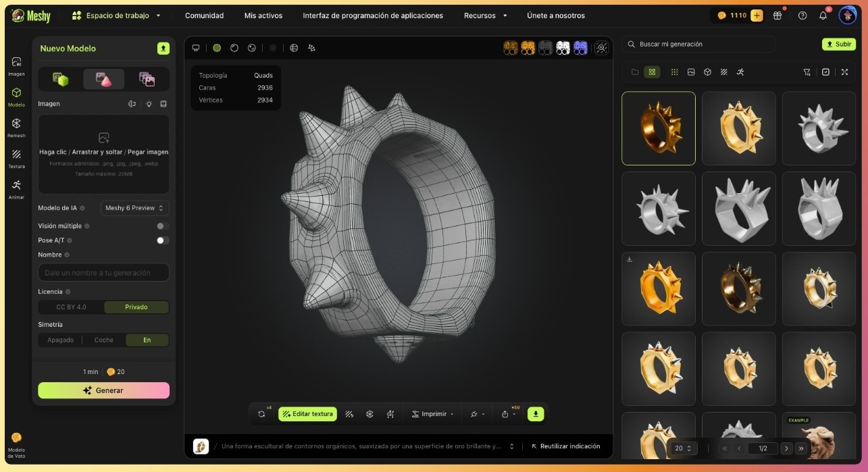
Task: Open the Comunidad menu item
Action: (x=204, y=16)
